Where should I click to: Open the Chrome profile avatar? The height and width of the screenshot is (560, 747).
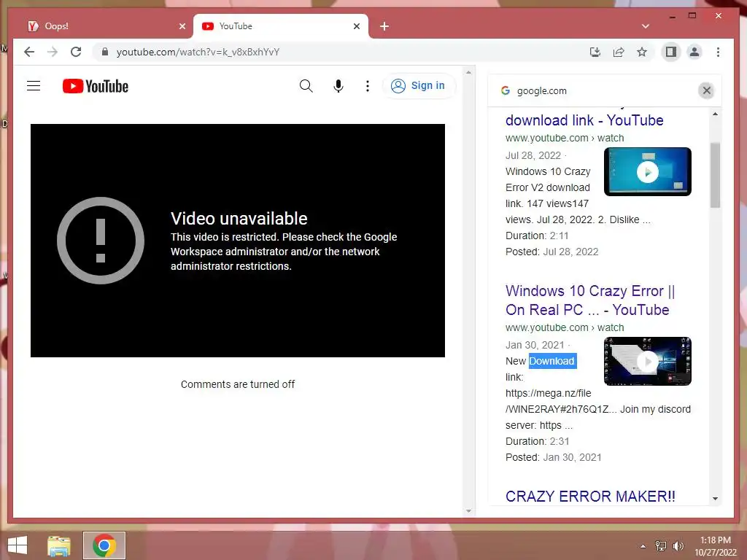coord(694,52)
